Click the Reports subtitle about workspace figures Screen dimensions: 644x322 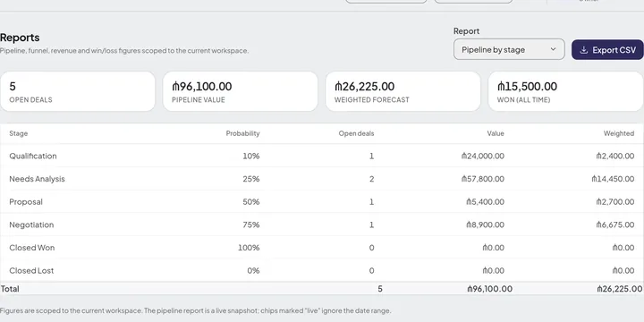click(124, 51)
